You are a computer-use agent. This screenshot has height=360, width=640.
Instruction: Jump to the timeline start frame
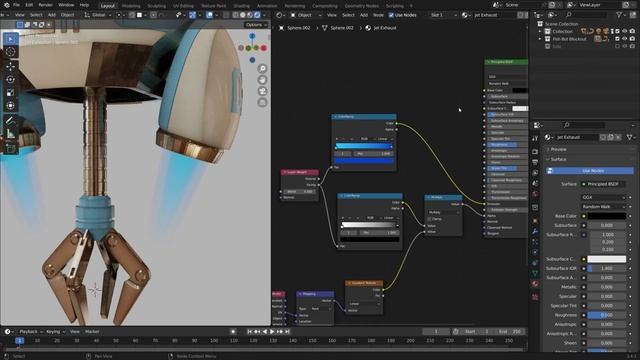click(x=250, y=332)
